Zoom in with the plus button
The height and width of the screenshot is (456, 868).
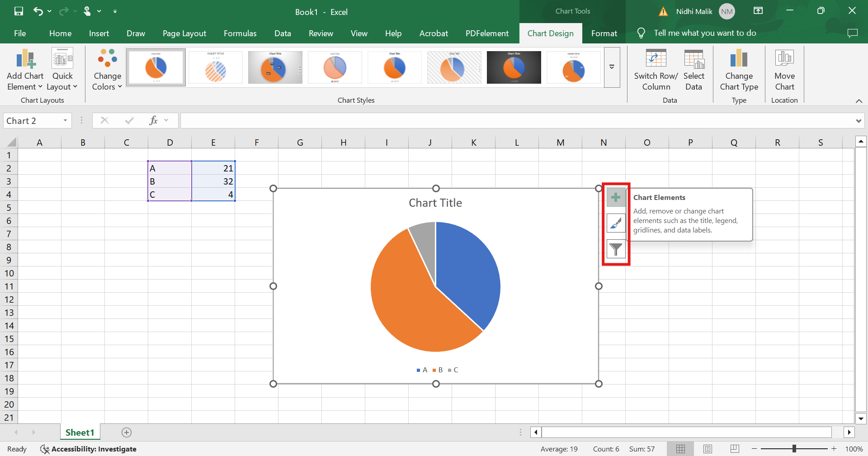coord(834,449)
